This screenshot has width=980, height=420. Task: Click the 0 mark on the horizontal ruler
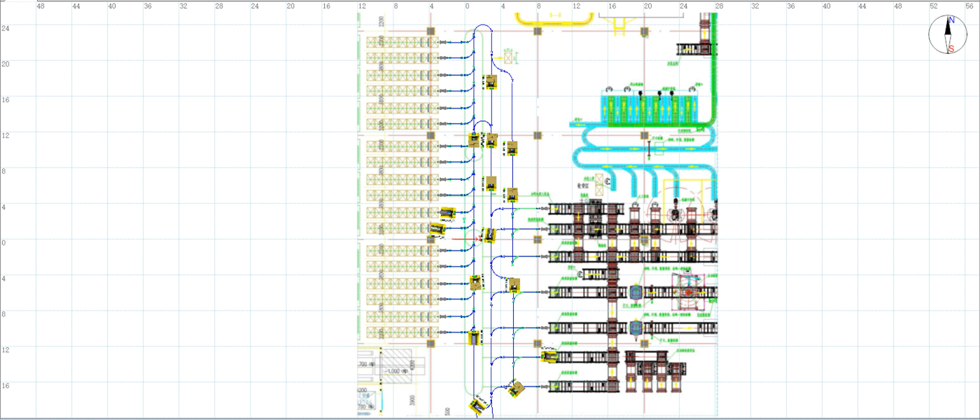click(467, 6)
